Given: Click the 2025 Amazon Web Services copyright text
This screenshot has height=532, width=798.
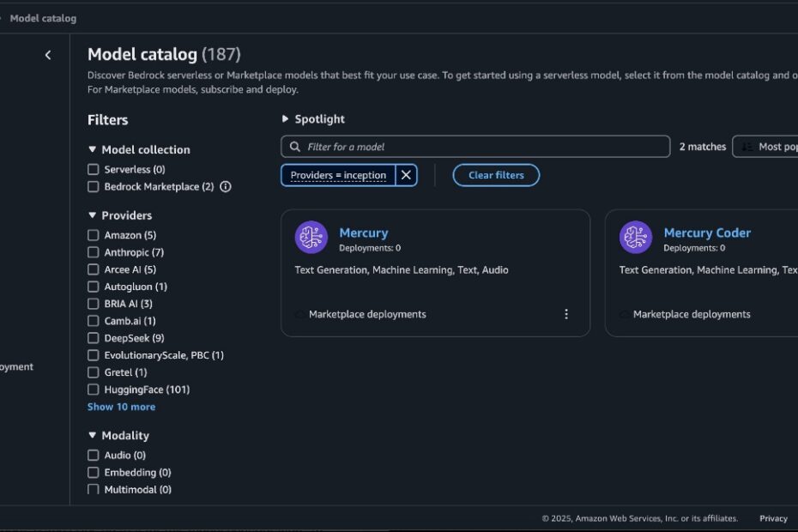Looking at the screenshot, I should 640,518.
